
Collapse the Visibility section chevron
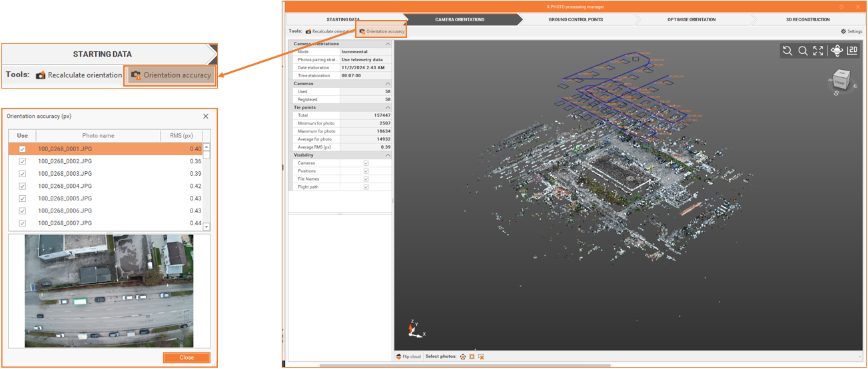coord(388,155)
